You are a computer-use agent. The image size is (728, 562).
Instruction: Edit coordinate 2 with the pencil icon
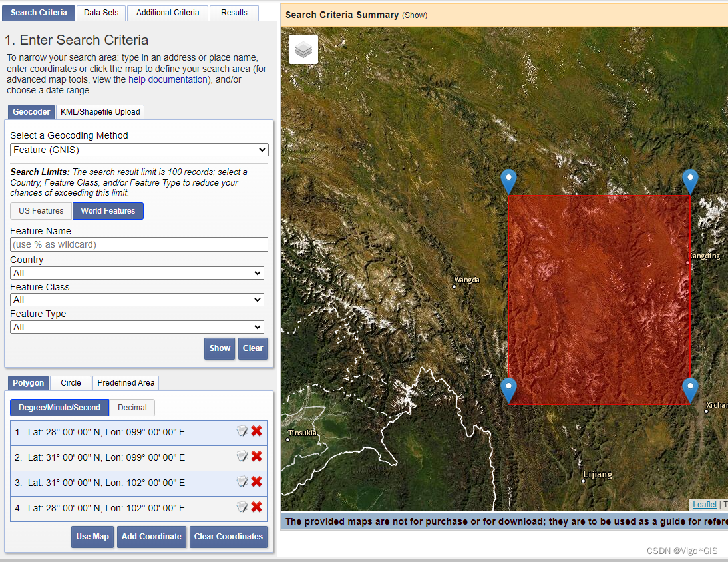[x=242, y=457]
